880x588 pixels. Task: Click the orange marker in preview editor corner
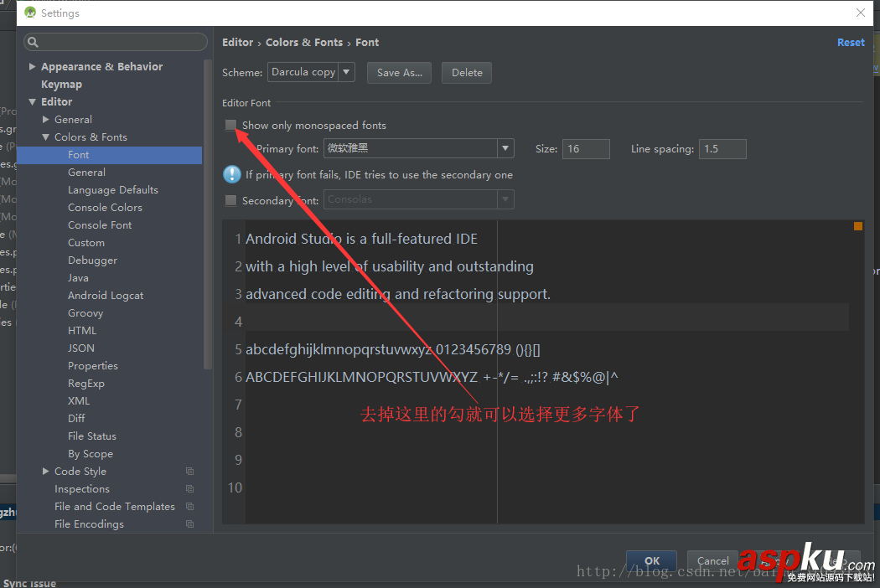858,226
